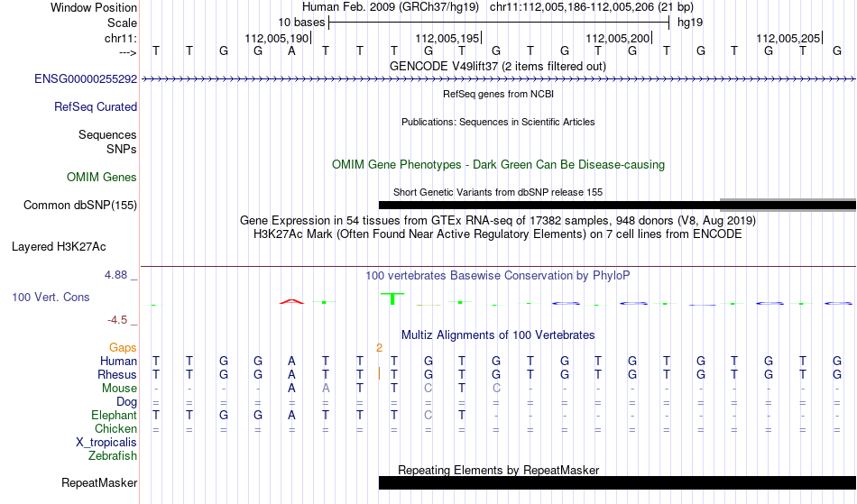Click the black RepeatMasker repeat element bar
Image resolution: width=857 pixels, height=504 pixels.
(x=618, y=482)
